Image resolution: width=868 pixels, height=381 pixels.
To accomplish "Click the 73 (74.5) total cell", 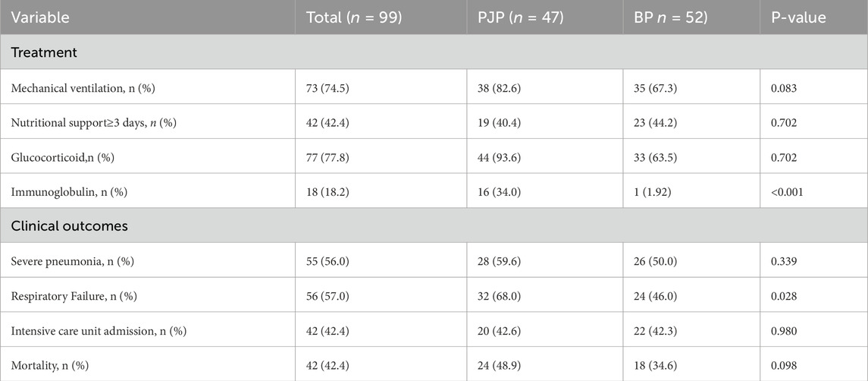I will pos(327,88).
